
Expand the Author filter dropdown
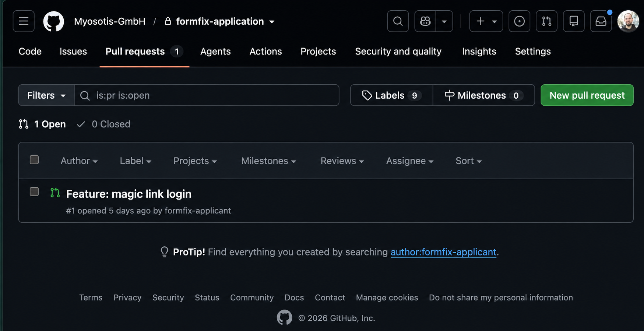[79, 161]
